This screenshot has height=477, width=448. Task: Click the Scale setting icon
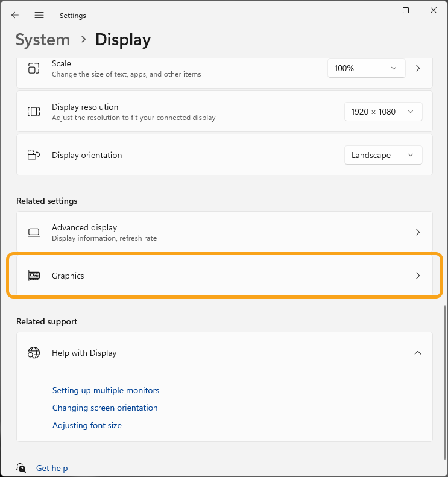pyautogui.click(x=34, y=68)
